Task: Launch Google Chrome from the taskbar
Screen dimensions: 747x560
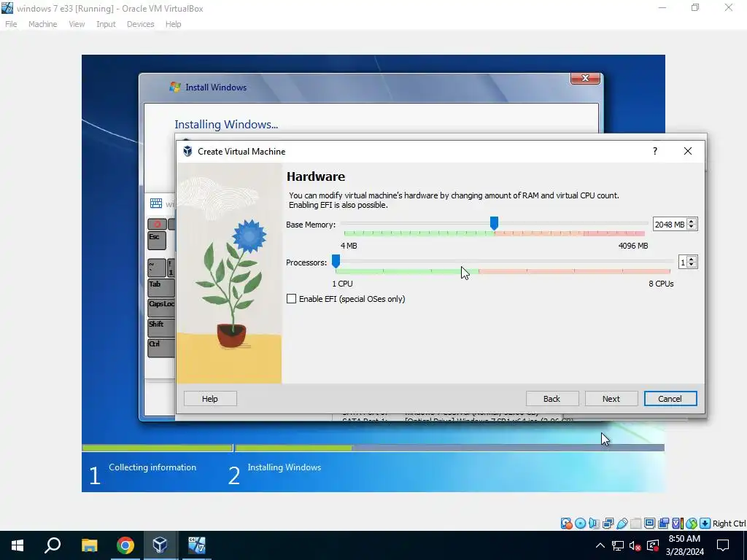Action: 125,545
